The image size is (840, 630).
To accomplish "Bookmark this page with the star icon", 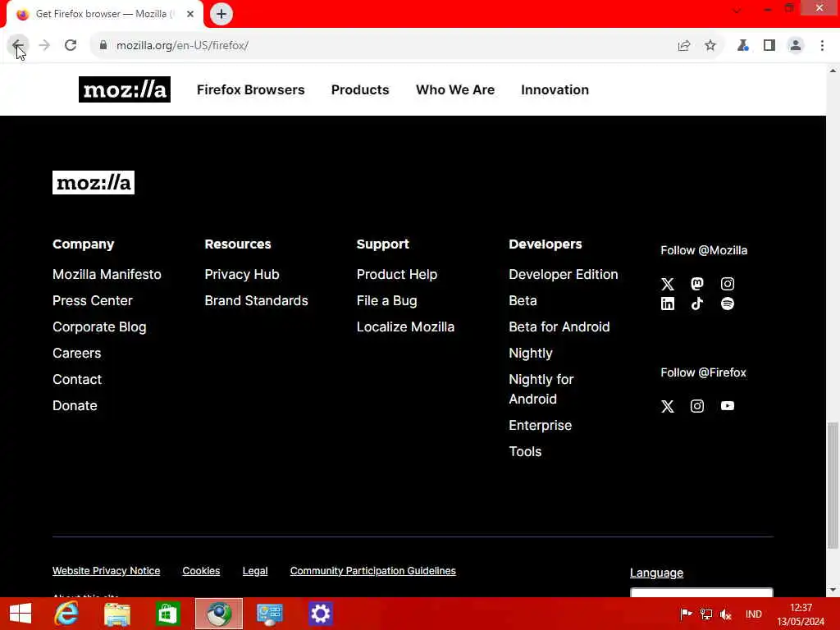I will pos(710,46).
